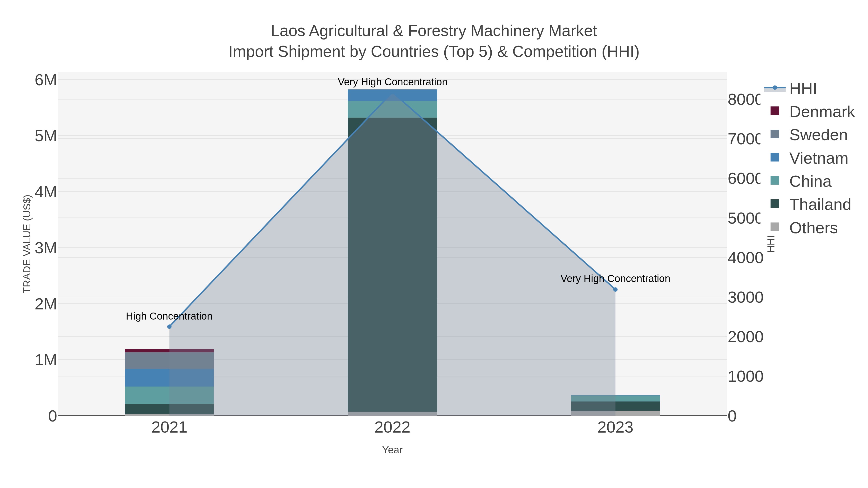The height and width of the screenshot is (488, 868).
Task: Click the 'High Concentration' annotation
Action: point(169,316)
